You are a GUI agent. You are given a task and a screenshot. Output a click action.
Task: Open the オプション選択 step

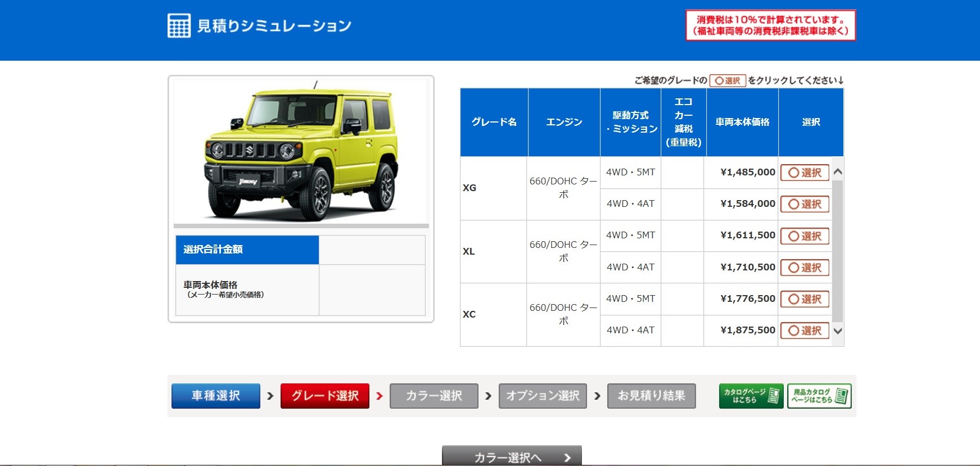coord(543,396)
